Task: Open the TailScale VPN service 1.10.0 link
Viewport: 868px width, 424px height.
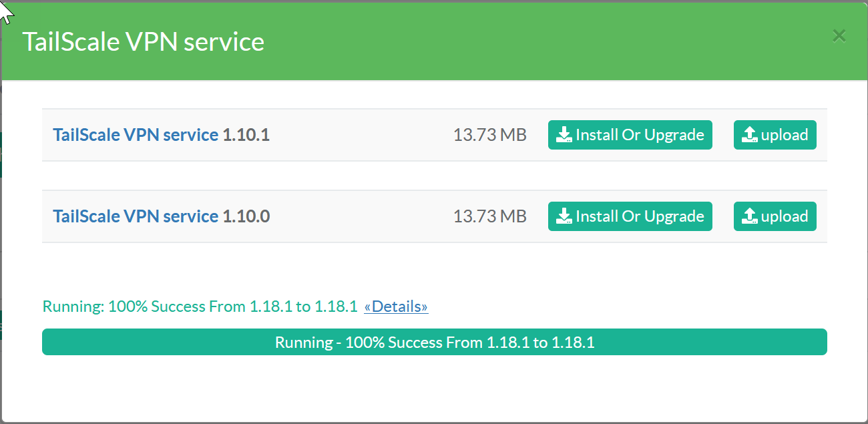Action: [x=136, y=216]
